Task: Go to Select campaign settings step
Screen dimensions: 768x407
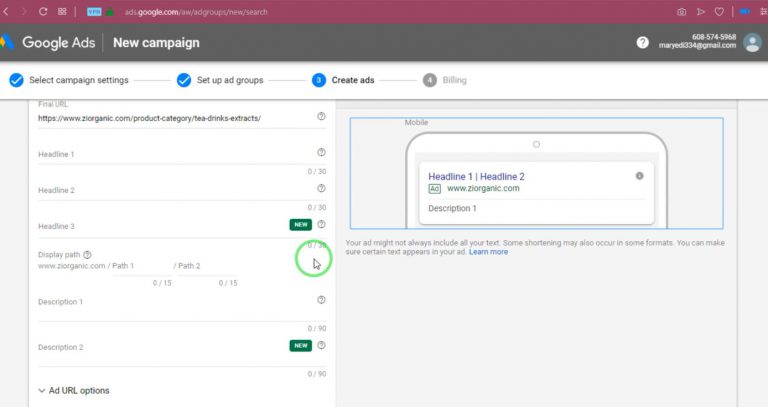Action: 69,80
